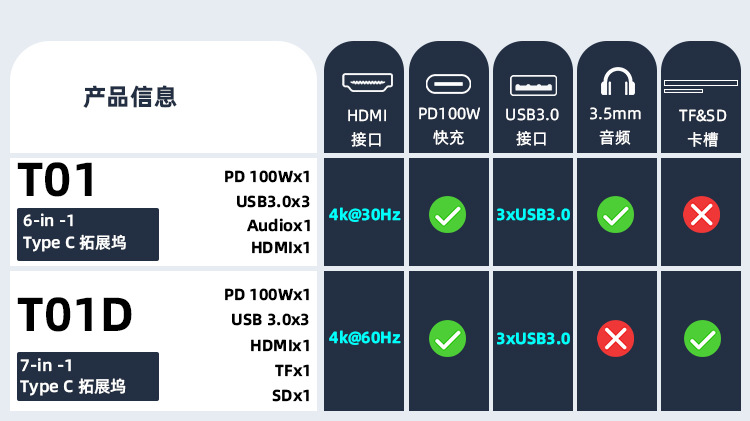This screenshot has width=750, height=421.
Task: Click the USB3.0 port icon
Action: pyautogui.click(x=532, y=84)
